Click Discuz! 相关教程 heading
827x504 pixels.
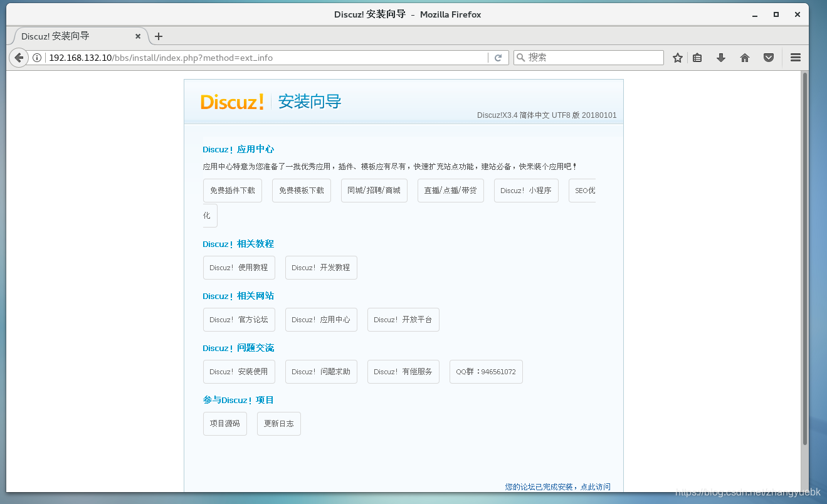[x=238, y=244]
